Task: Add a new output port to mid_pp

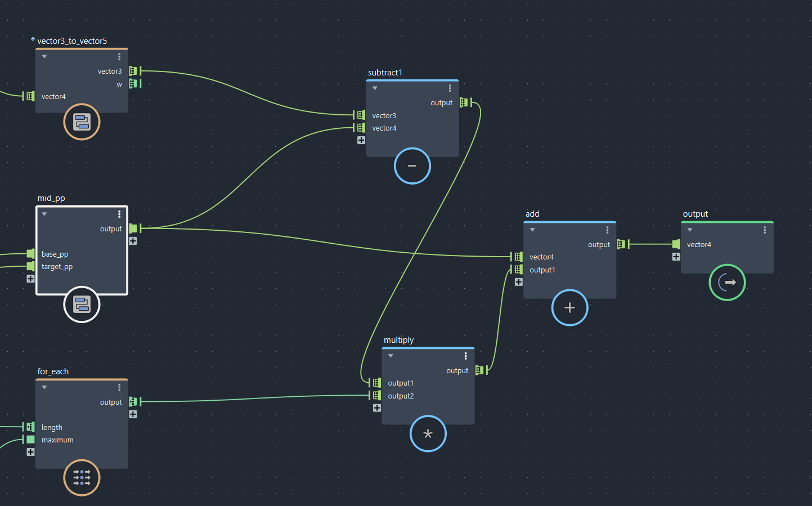Action: pos(133,241)
